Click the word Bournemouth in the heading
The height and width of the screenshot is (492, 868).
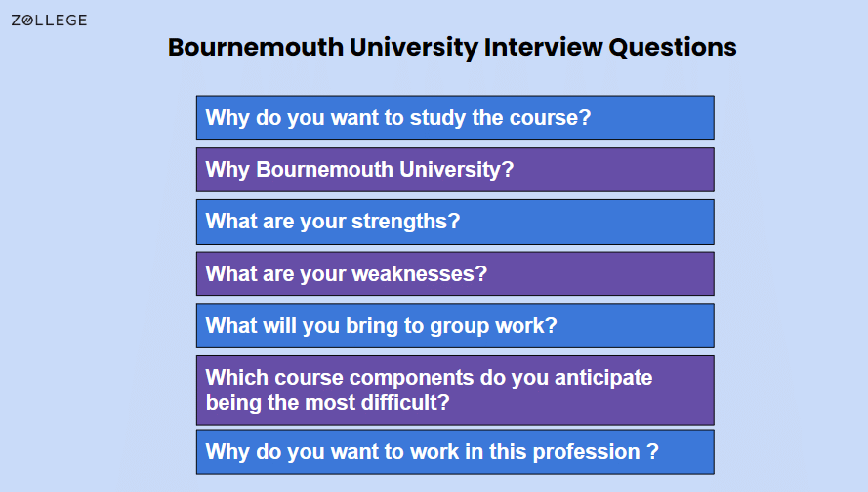click(x=256, y=47)
